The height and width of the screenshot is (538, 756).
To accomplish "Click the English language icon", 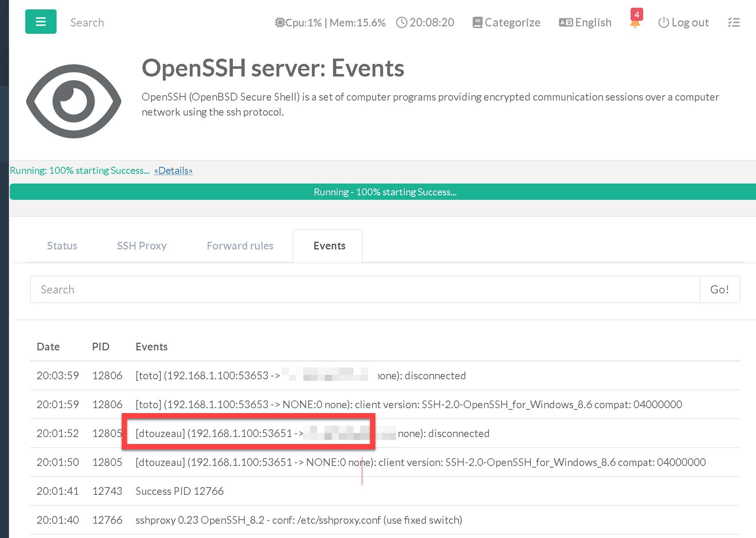I will [x=565, y=22].
